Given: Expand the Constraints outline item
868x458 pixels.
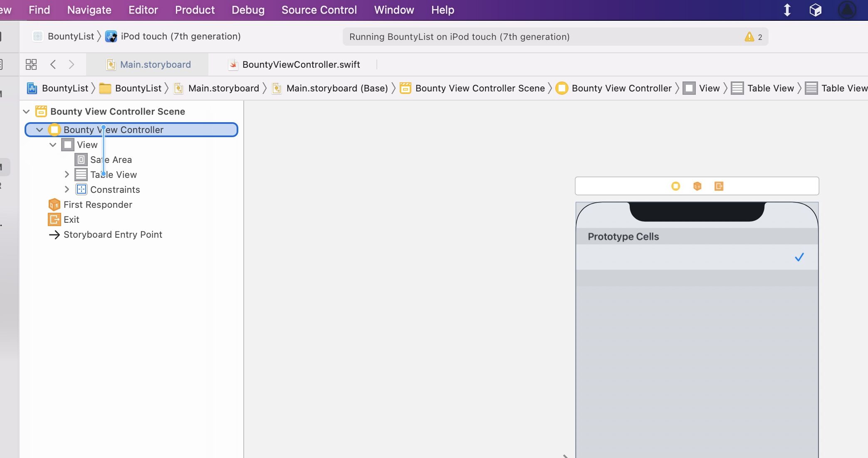Looking at the screenshot, I should tap(67, 190).
